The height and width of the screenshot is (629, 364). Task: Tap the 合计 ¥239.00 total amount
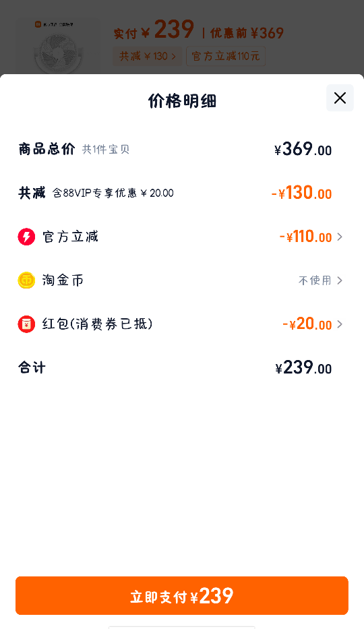pyautogui.click(x=303, y=368)
